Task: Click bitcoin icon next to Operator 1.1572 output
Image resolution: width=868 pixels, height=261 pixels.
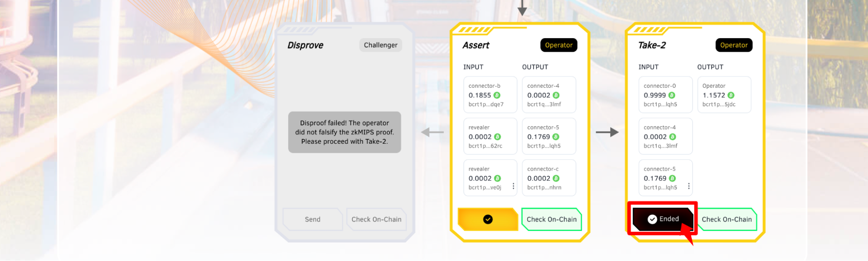Action: coord(731,96)
